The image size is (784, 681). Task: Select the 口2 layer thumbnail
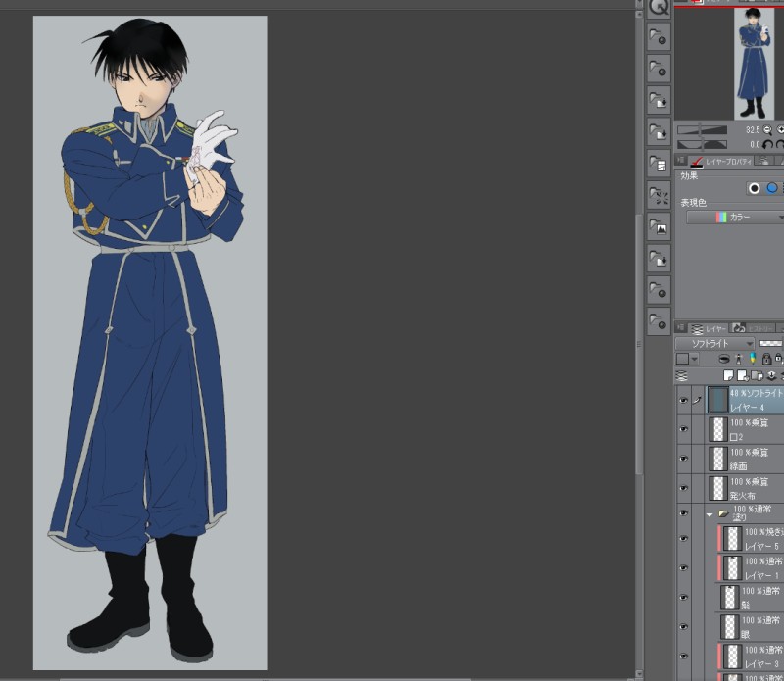718,429
